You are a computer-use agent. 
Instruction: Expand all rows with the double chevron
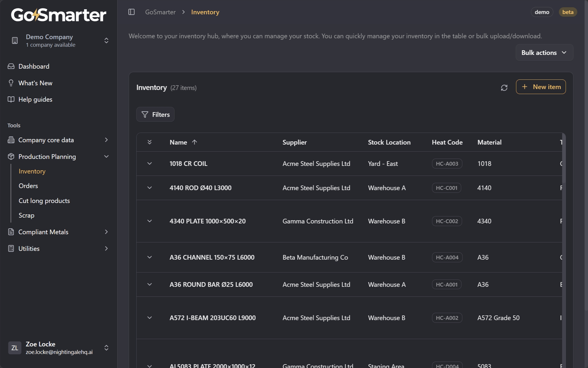point(150,142)
